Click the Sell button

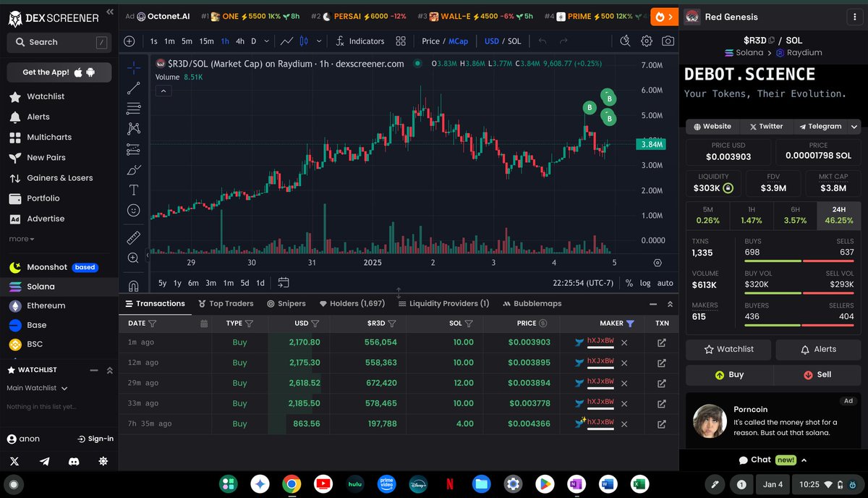(x=817, y=375)
